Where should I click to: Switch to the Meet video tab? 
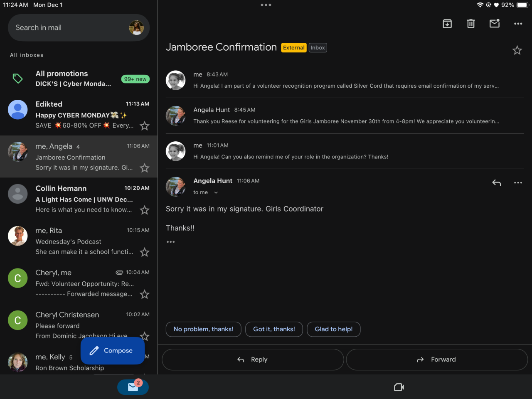click(399, 387)
